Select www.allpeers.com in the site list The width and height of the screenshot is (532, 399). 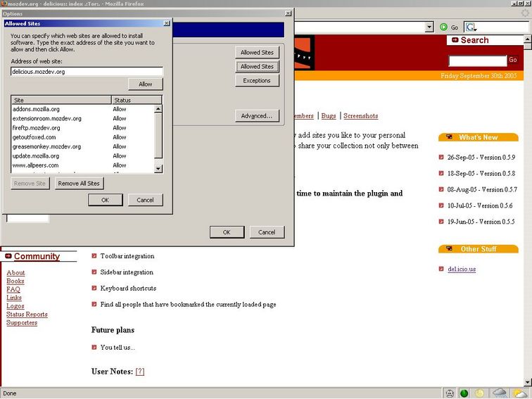tap(82, 165)
